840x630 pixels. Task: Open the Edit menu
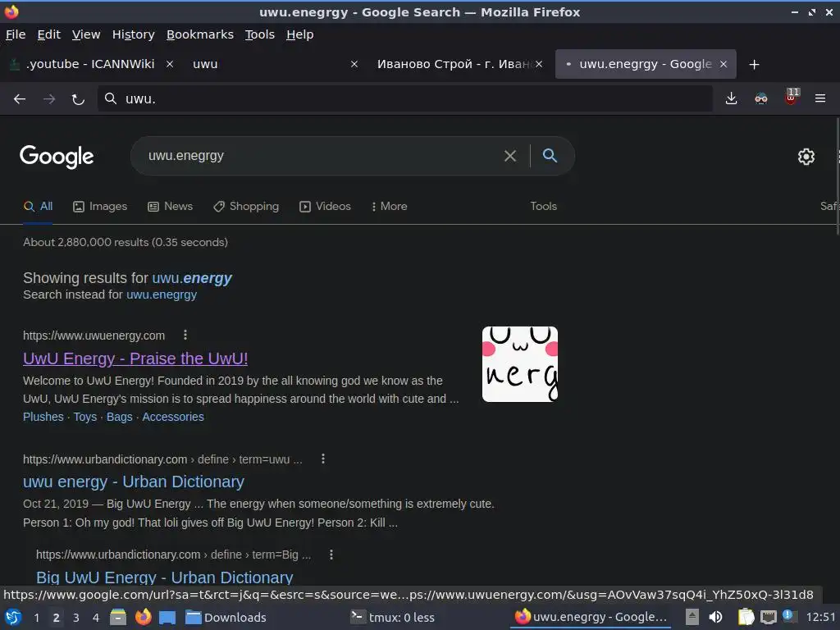point(48,34)
